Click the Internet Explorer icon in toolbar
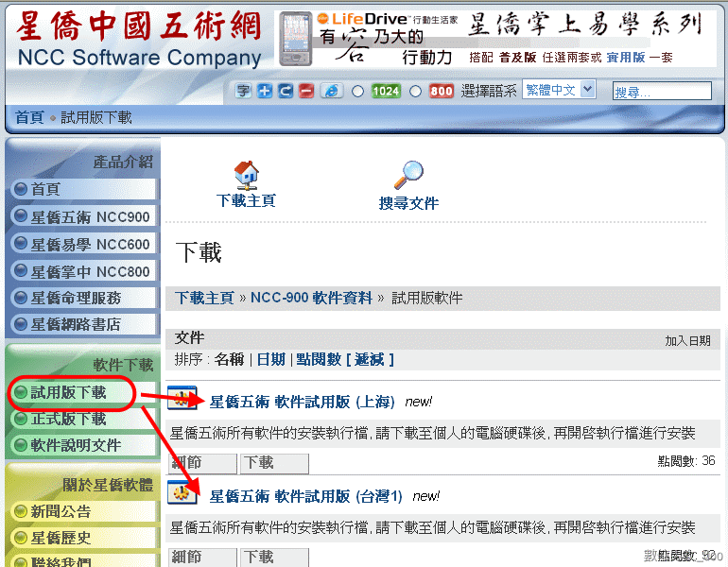This screenshot has width=728, height=567. (x=332, y=91)
